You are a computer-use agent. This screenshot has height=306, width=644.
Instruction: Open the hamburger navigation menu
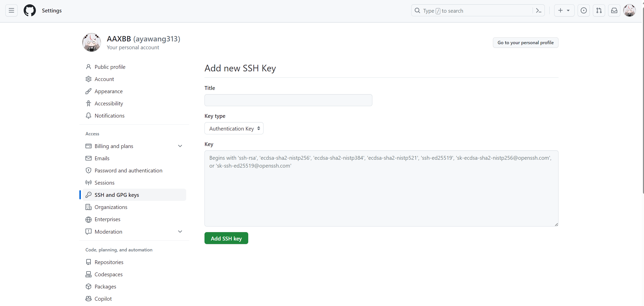point(11,10)
